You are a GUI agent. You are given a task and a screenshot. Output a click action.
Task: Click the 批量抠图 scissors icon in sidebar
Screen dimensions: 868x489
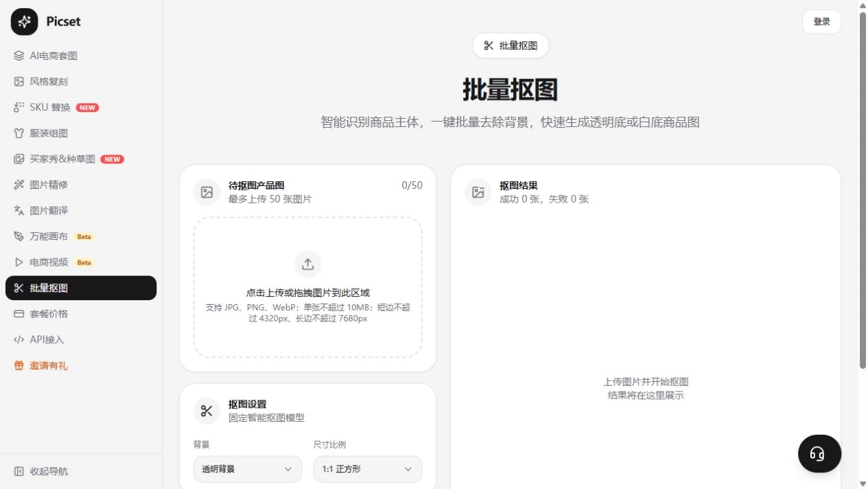coord(19,288)
